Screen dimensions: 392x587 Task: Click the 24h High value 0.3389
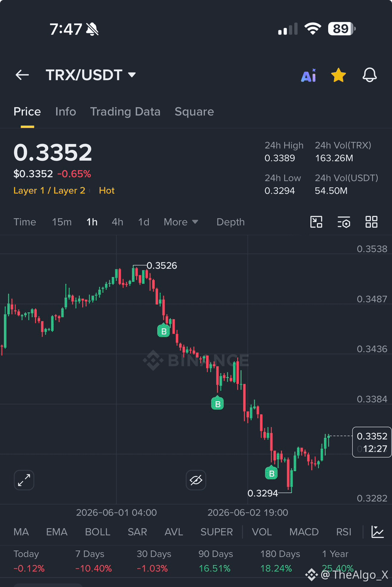[x=280, y=158]
